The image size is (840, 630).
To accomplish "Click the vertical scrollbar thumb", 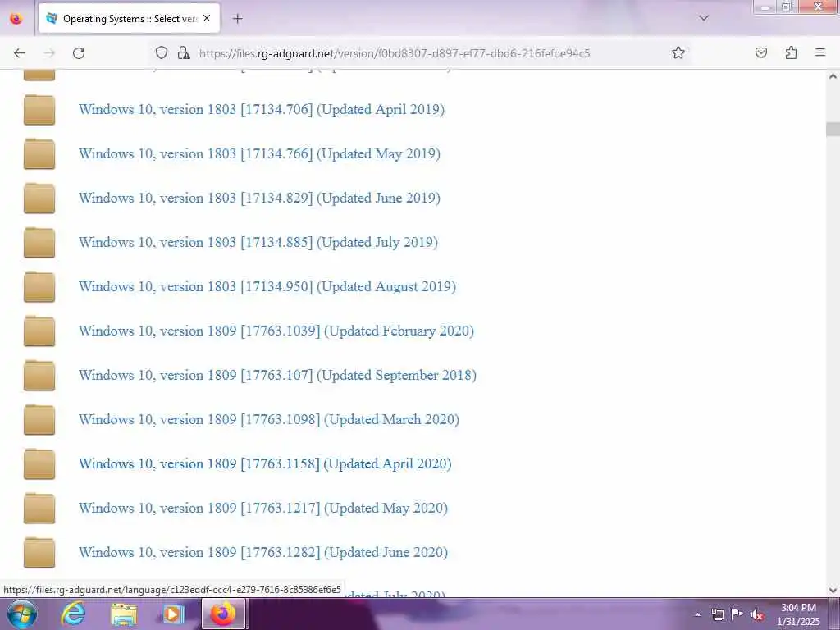I will pos(833,129).
